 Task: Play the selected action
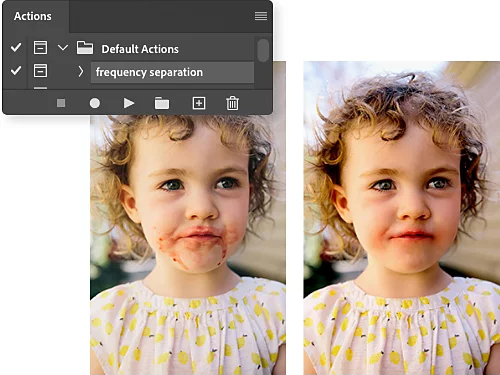click(129, 103)
